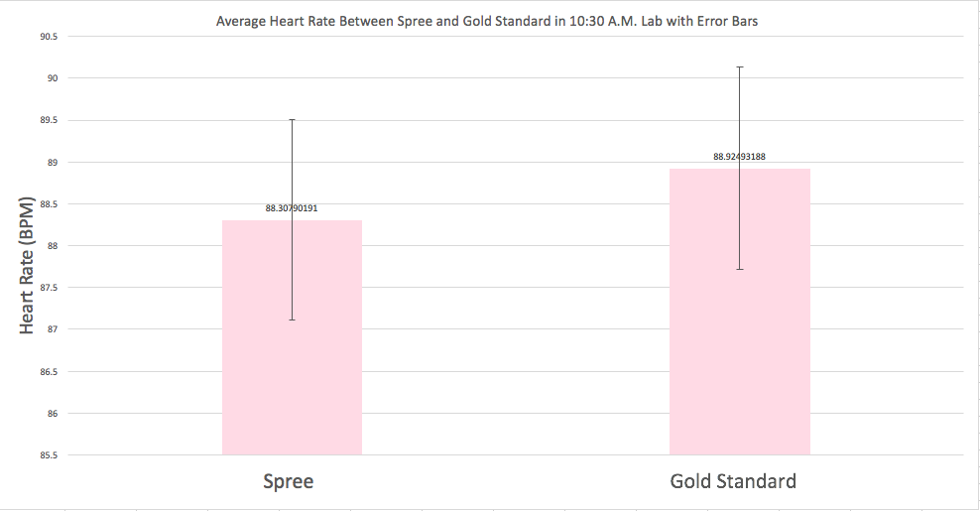The width and height of the screenshot is (980, 511).
Task: Click the 88 y-axis tick label
Action: [52, 246]
